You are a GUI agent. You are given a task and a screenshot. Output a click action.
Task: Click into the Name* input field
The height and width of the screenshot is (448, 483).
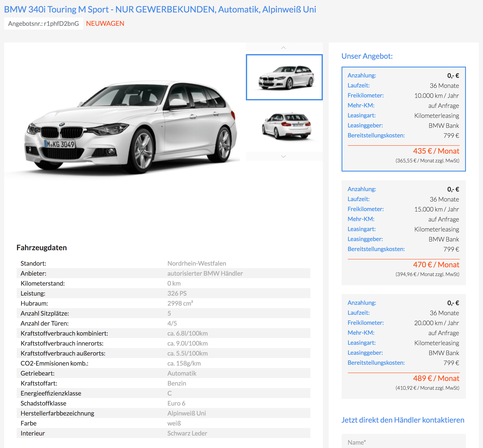404,442
